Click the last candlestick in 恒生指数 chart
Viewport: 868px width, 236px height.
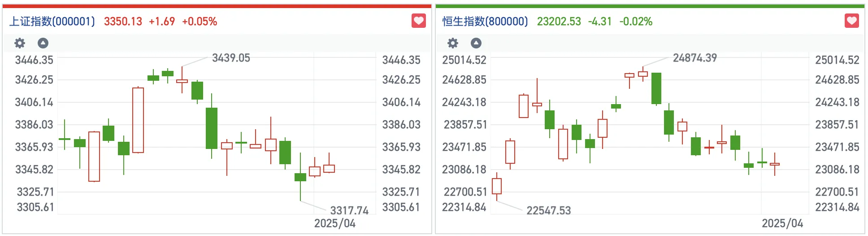click(774, 164)
